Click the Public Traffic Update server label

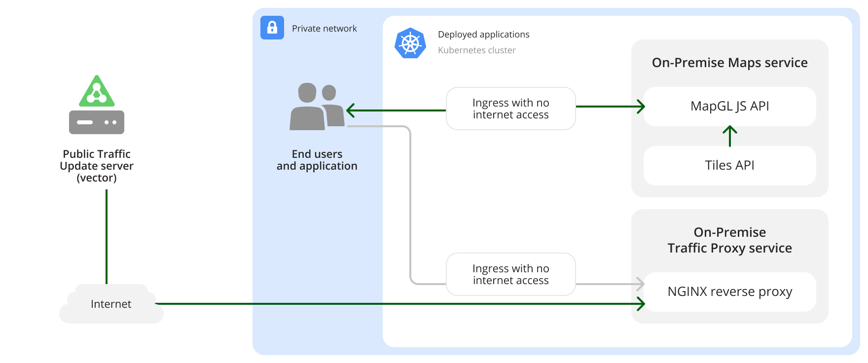97,166
